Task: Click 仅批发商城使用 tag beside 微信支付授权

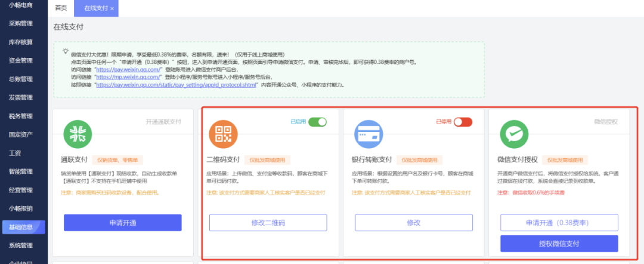Action: tap(565, 160)
